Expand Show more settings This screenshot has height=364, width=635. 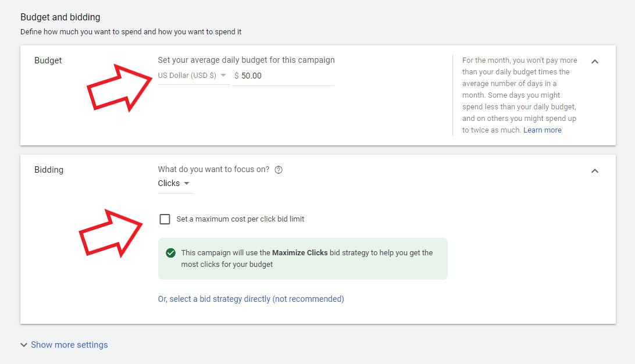tap(69, 344)
